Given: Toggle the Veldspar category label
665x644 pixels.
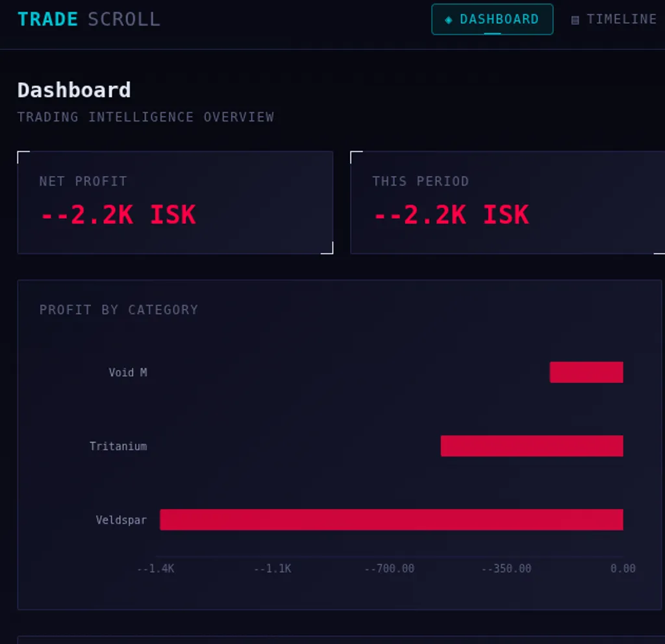Looking at the screenshot, I should pyautogui.click(x=121, y=519).
